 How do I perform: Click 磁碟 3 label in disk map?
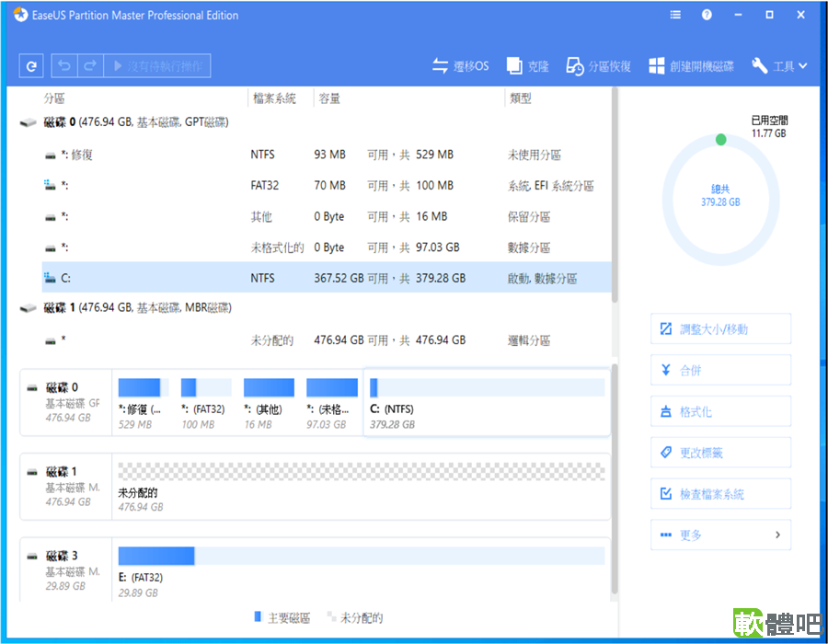tap(62, 556)
